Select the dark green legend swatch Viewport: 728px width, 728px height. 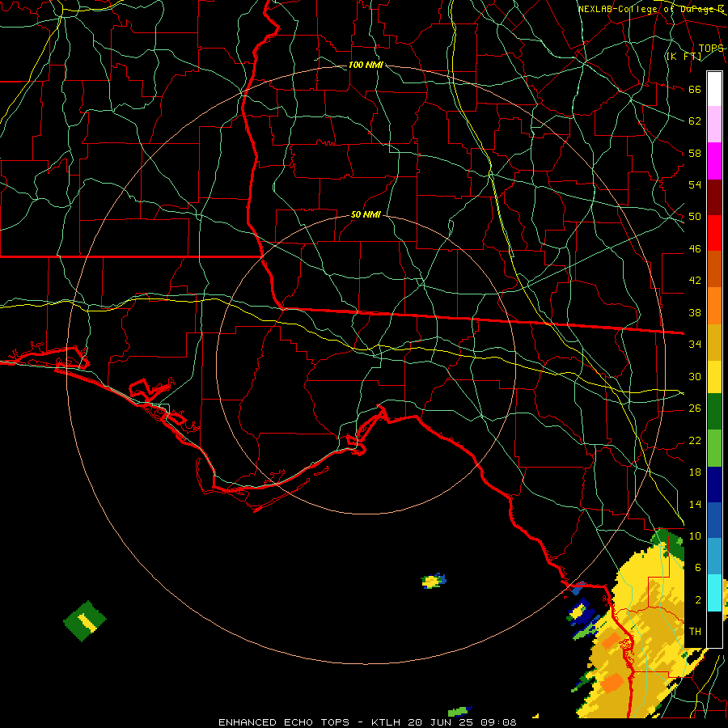click(x=714, y=412)
